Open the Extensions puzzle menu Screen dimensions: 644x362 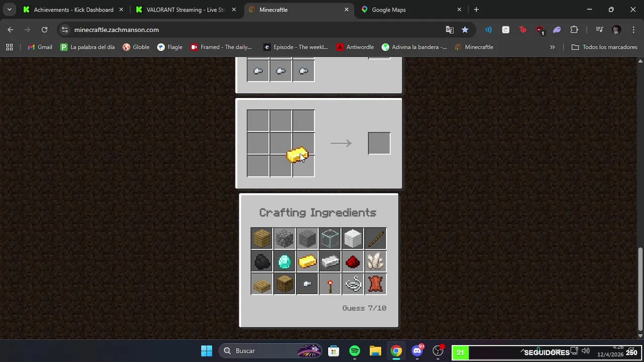574,30
